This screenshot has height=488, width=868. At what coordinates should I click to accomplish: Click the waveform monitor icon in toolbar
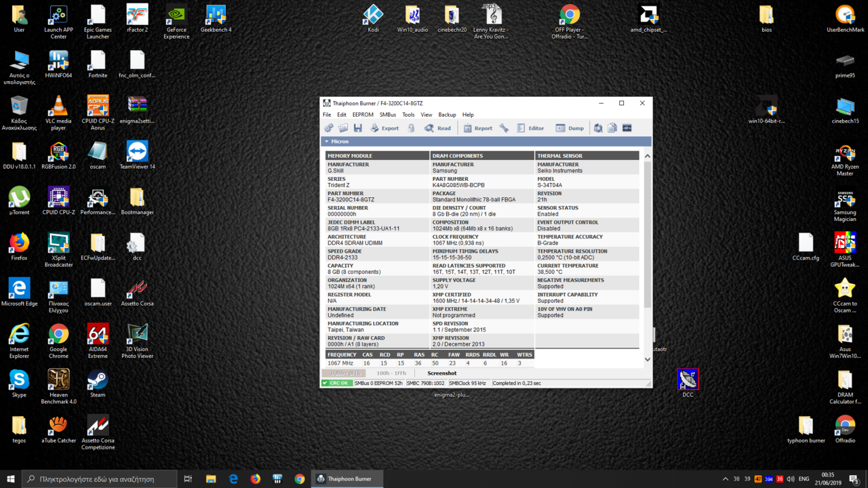(627, 128)
